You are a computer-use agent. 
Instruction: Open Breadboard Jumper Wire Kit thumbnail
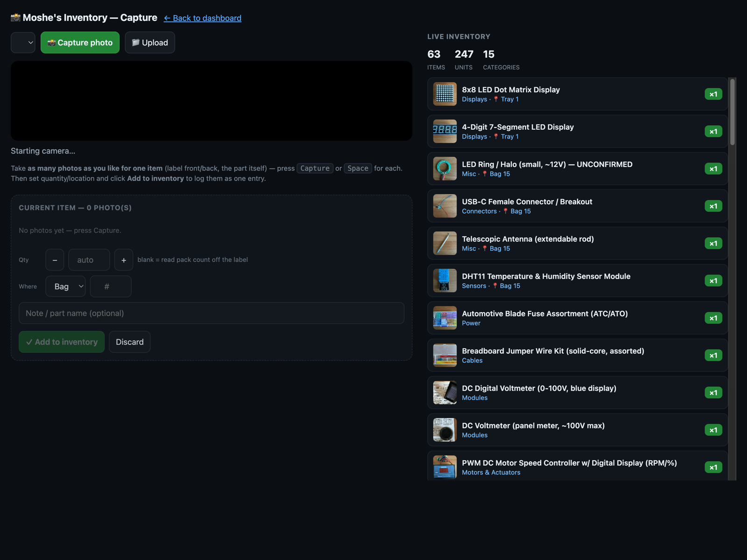(445, 355)
